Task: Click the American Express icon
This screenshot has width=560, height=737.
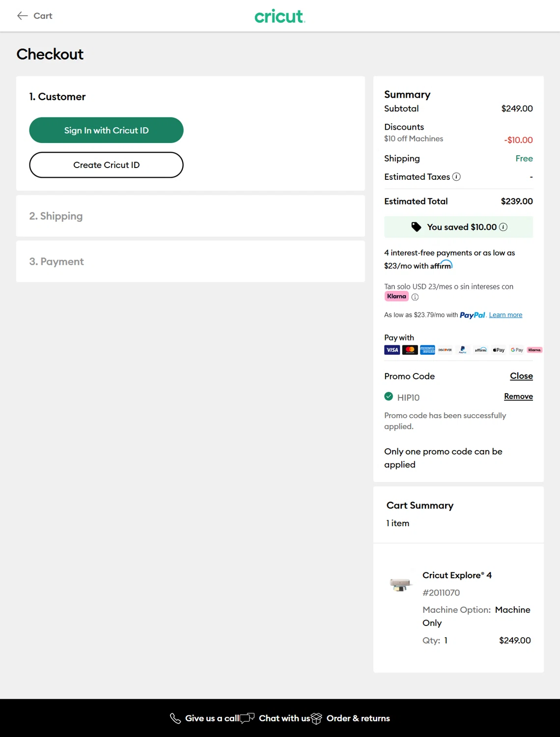Action: coord(427,350)
